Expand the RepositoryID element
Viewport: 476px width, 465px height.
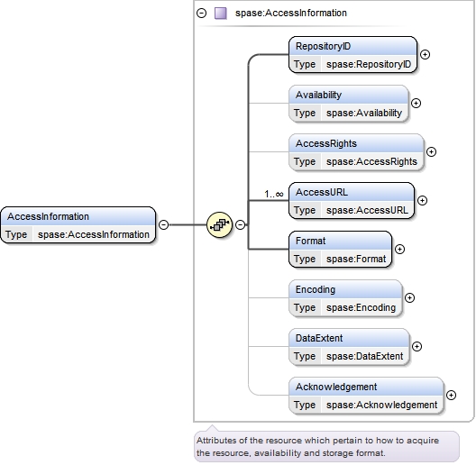(425, 54)
